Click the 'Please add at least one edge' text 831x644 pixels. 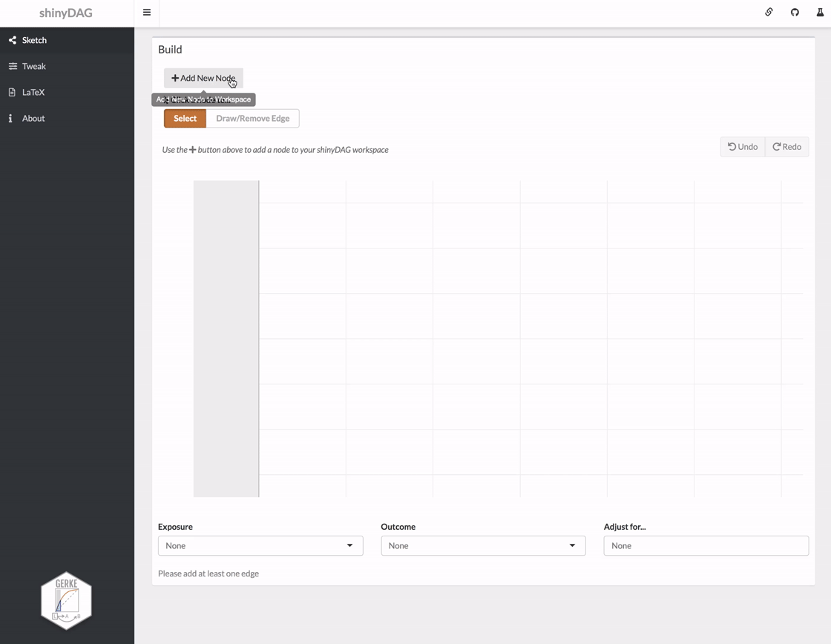click(208, 574)
